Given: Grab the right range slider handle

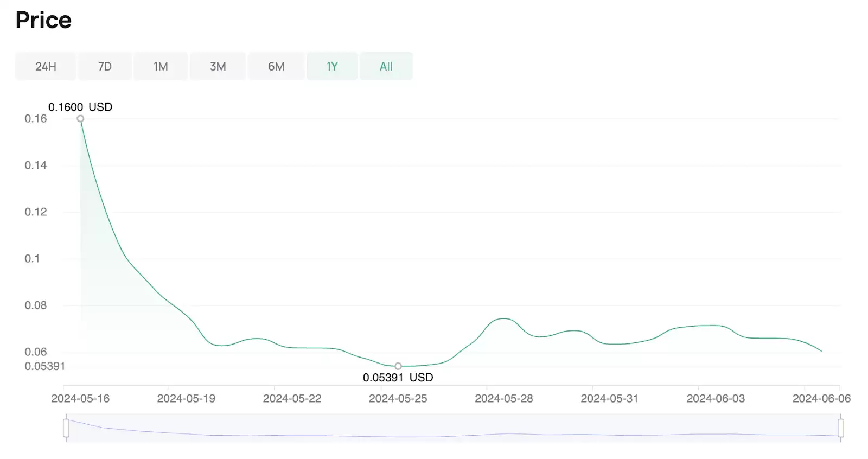Looking at the screenshot, I should coord(840,428).
